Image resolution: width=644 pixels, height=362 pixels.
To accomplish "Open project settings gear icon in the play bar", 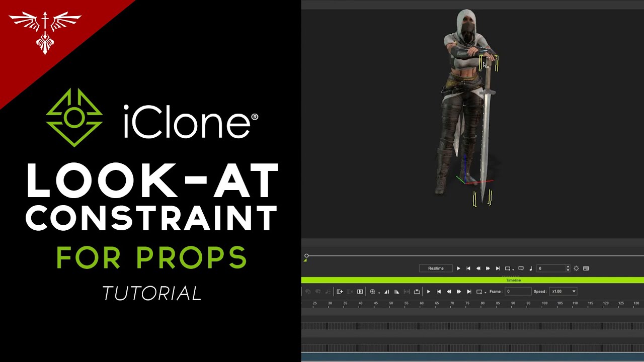I will tap(576, 268).
